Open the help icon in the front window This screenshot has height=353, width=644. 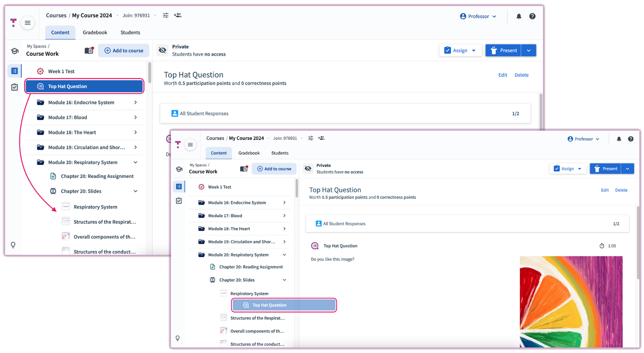tap(631, 139)
